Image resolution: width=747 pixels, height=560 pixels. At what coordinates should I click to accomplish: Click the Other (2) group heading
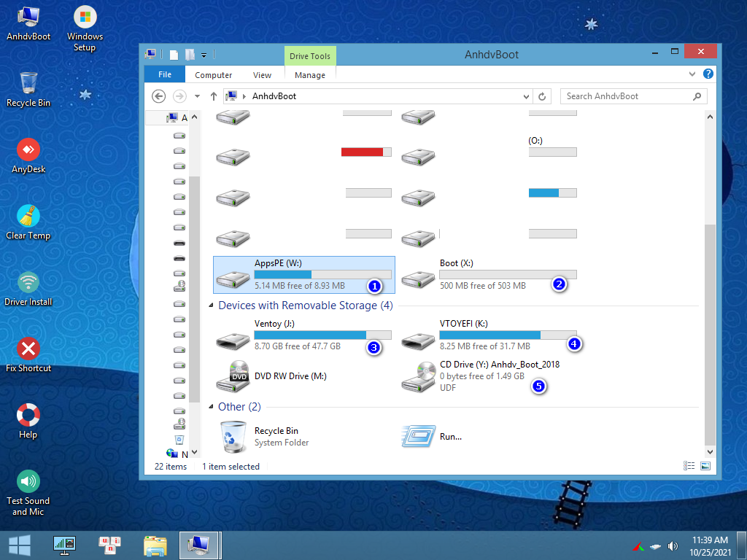(x=239, y=406)
